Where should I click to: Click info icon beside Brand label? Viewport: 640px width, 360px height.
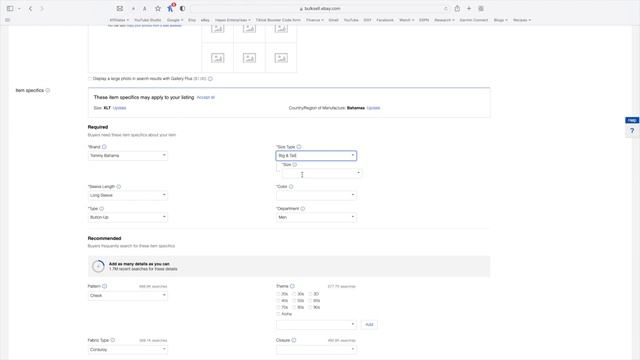[104, 147]
